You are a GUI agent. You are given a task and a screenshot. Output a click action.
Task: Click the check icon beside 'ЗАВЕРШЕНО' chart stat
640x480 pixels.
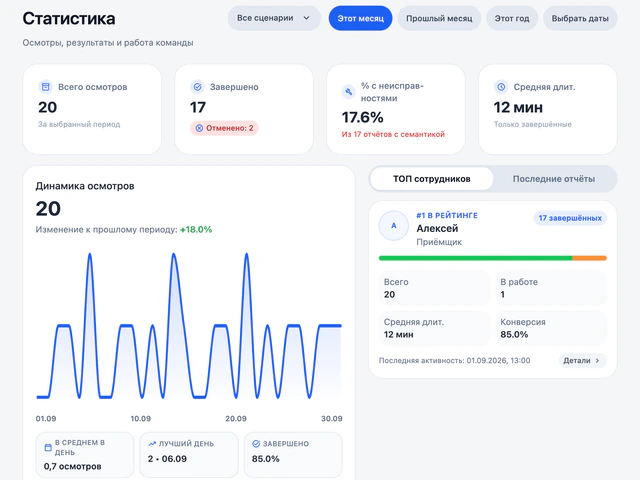tap(256, 444)
